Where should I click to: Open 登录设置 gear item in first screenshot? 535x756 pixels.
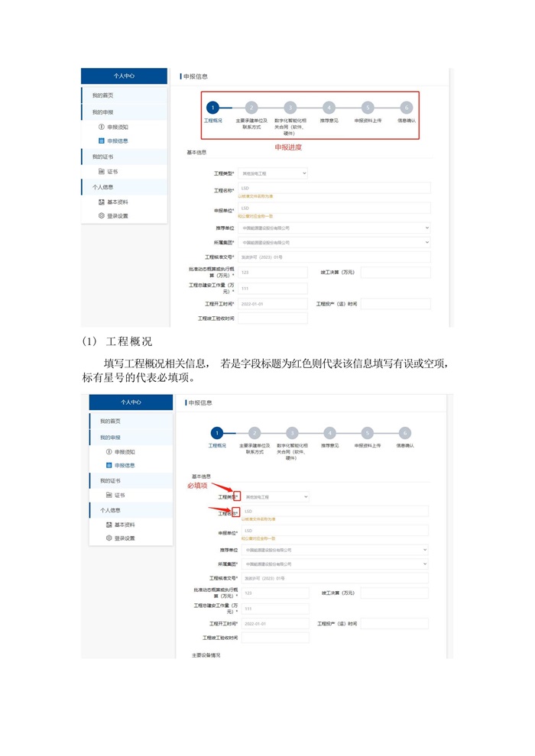pyautogui.click(x=113, y=215)
